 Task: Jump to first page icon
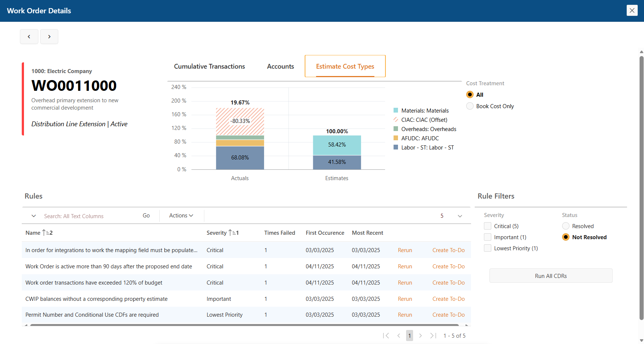[x=386, y=336]
